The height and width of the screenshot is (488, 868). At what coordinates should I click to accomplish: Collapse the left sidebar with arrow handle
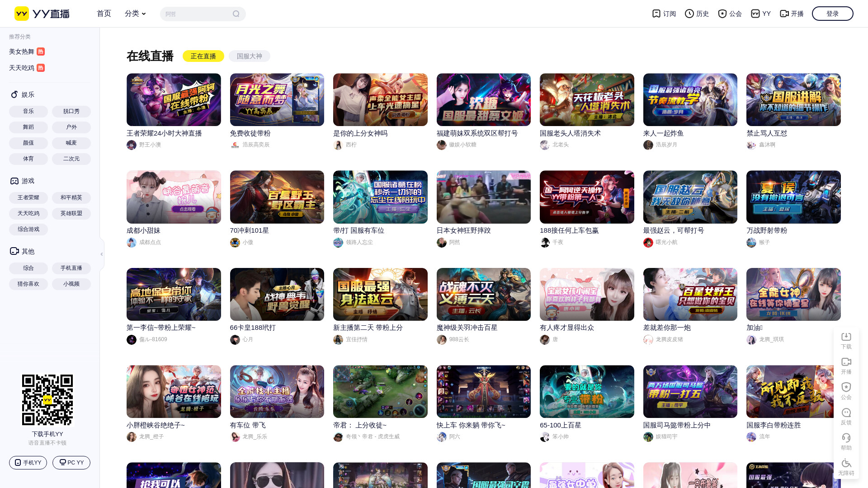(102, 254)
